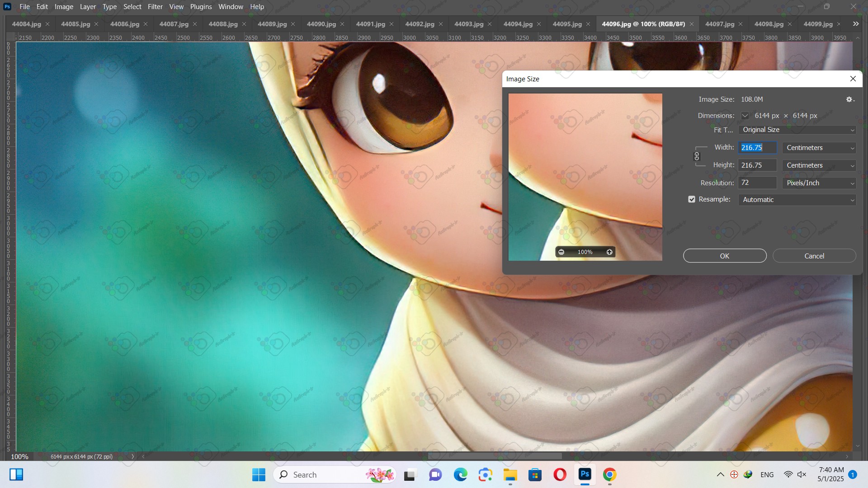Launch Microsoft Edge from taskbar
The image size is (868, 488).
pyautogui.click(x=461, y=474)
